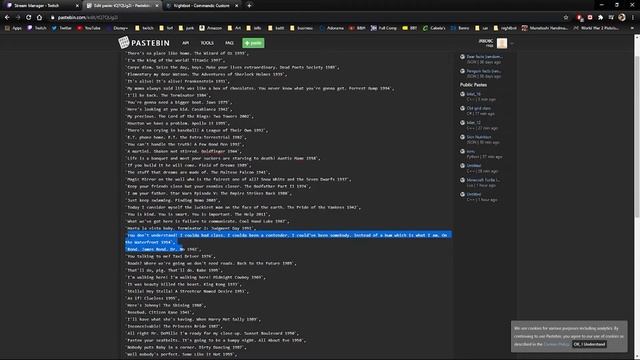Open the Cabela's bookmark
This screenshot has height=360, width=640.
click(434, 28)
